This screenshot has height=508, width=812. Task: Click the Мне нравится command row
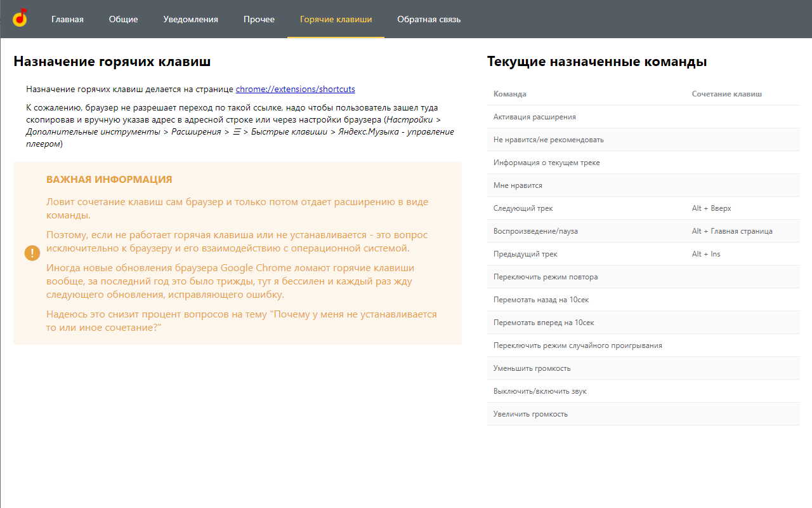point(643,185)
